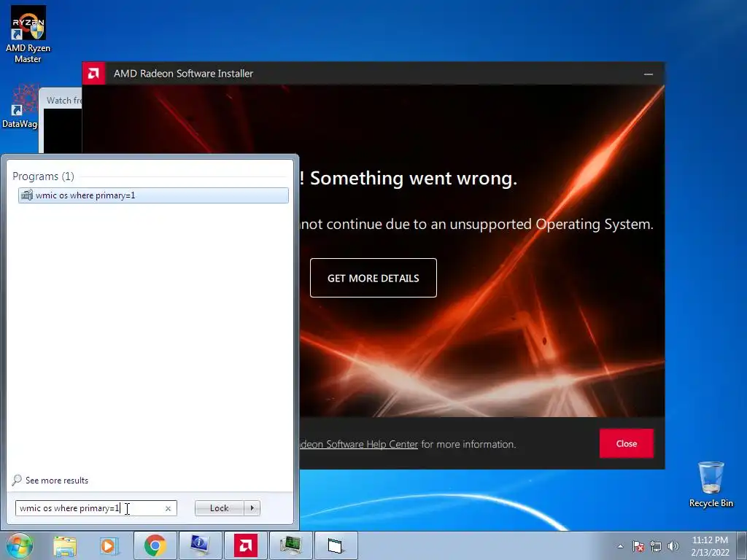This screenshot has height=560, width=747.
Task: Click the Show desktop strip at taskbar end
Action: (x=742, y=545)
